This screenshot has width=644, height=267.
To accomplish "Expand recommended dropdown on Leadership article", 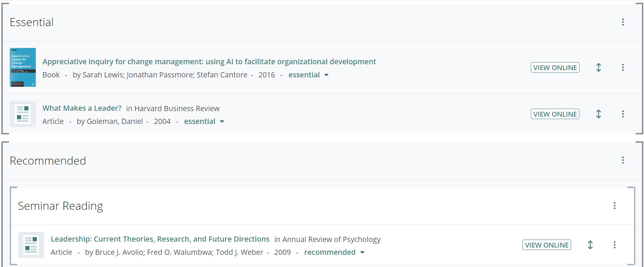I will [362, 252].
